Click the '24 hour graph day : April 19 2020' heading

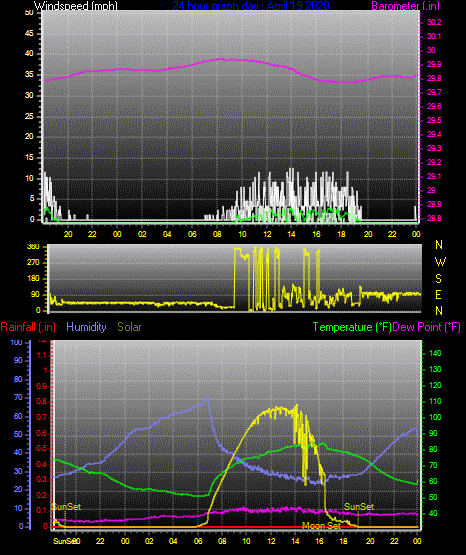[251, 6]
